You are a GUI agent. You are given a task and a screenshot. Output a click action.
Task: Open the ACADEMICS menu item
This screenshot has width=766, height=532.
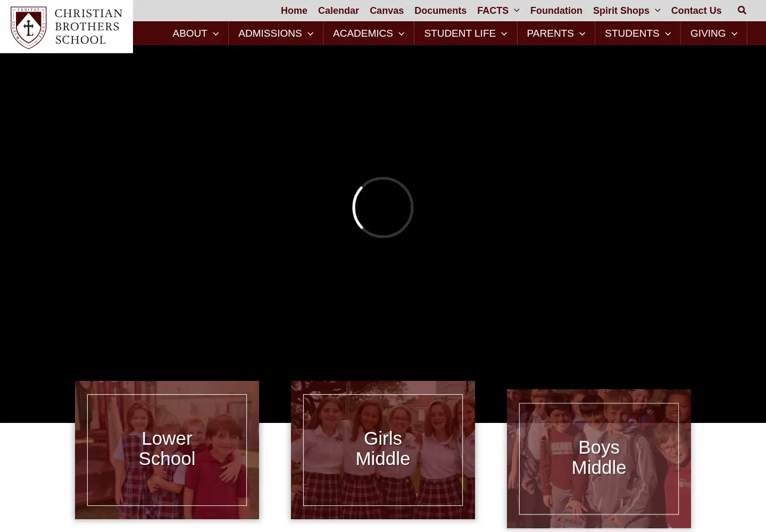pyautogui.click(x=363, y=34)
